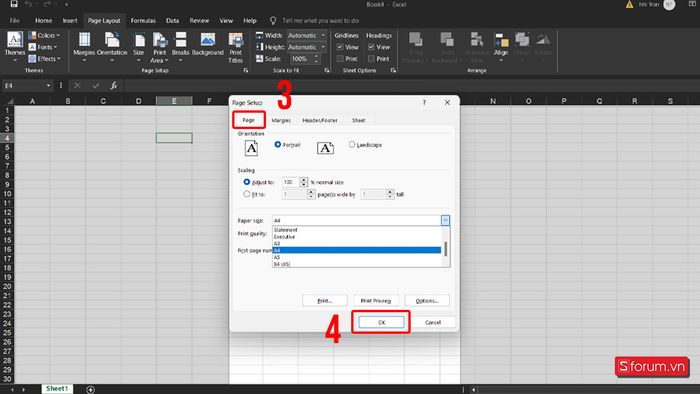Confirm Page Setup with OK
This screenshot has height=394, width=700.
pos(381,322)
